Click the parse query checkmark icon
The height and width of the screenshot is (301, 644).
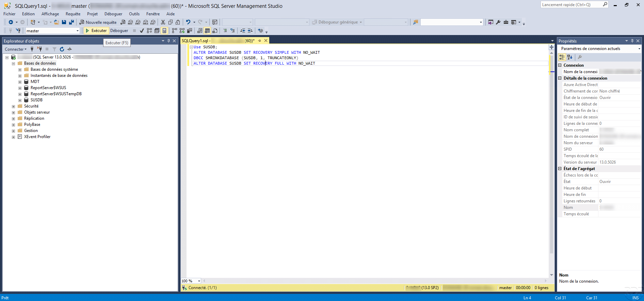coord(142,31)
